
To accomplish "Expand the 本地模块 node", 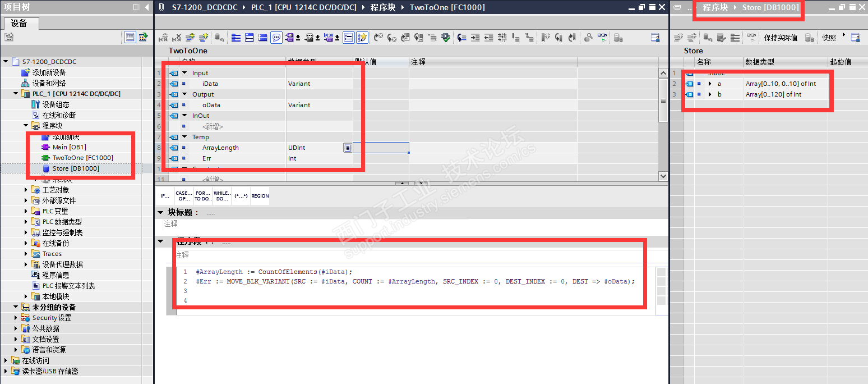I will [x=26, y=296].
